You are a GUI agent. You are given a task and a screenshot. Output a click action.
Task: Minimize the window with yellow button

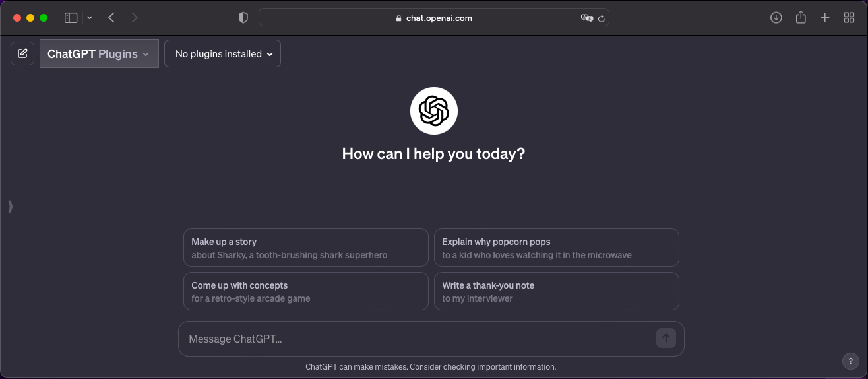click(30, 18)
